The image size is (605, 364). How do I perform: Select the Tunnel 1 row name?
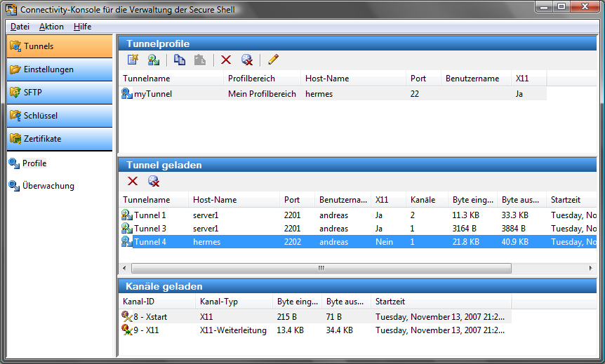click(x=150, y=215)
